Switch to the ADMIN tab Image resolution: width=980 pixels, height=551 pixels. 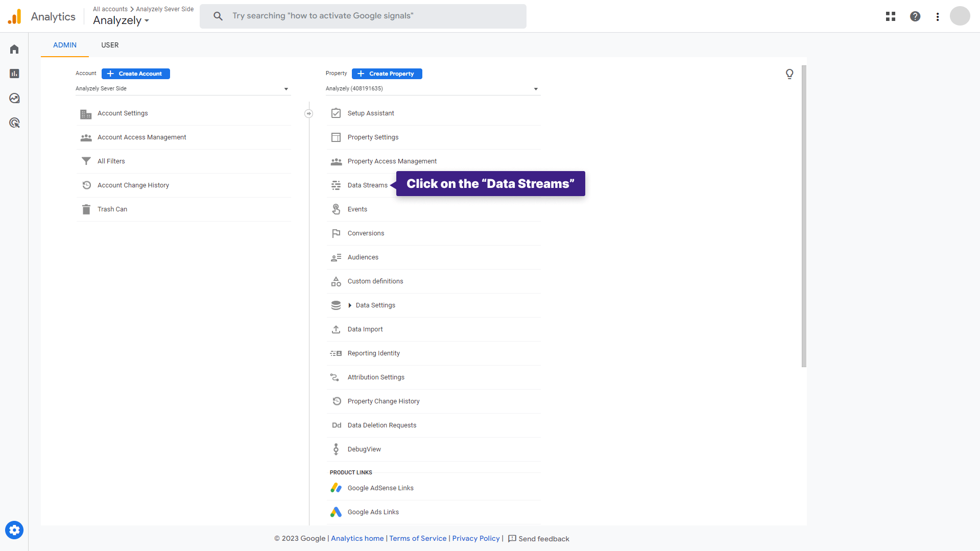(65, 45)
